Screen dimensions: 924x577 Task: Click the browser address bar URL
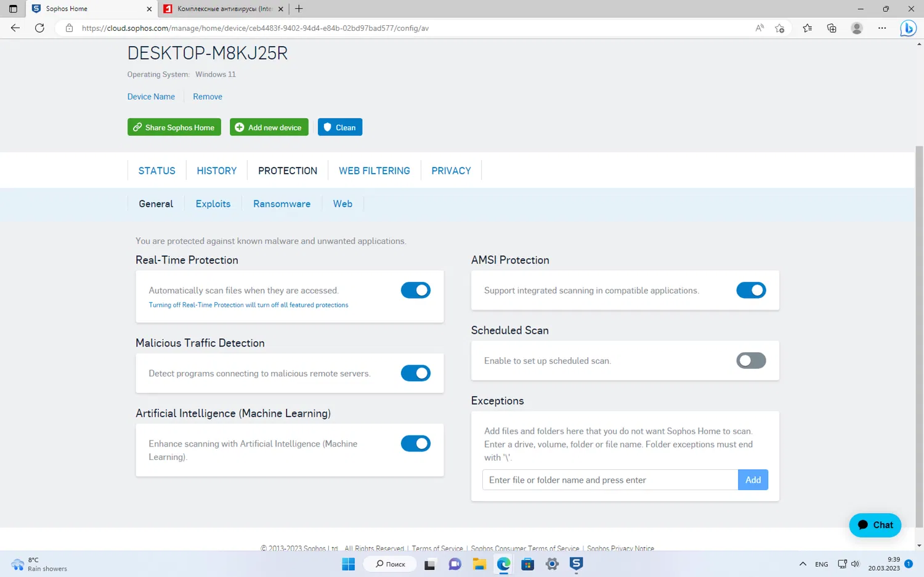click(255, 28)
